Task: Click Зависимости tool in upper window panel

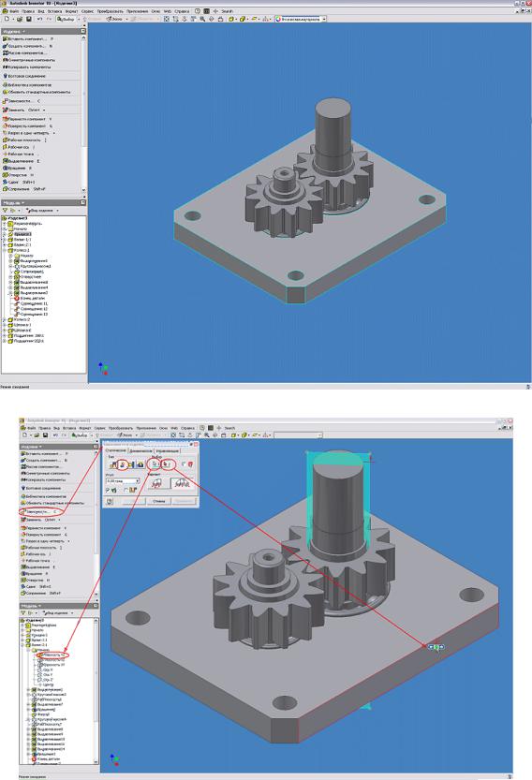Action: tap(21, 101)
